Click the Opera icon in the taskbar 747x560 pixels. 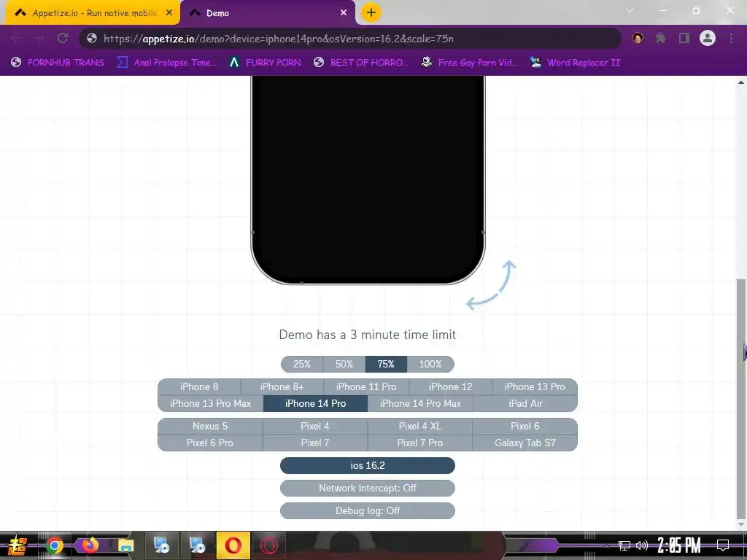(x=233, y=545)
